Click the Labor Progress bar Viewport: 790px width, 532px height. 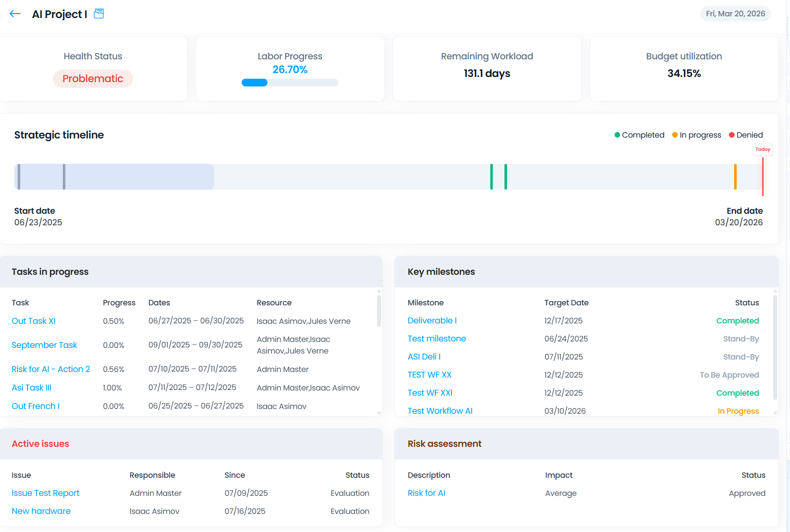[x=289, y=83]
